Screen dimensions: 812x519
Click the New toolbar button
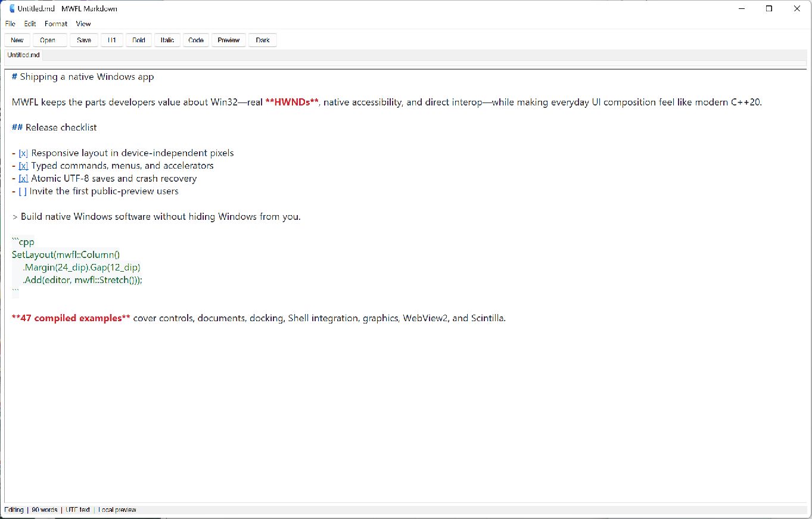coord(17,40)
